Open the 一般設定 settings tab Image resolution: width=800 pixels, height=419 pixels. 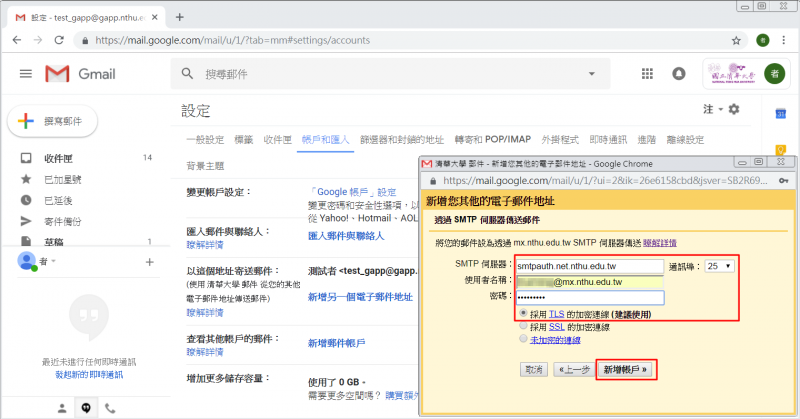click(x=204, y=139)
